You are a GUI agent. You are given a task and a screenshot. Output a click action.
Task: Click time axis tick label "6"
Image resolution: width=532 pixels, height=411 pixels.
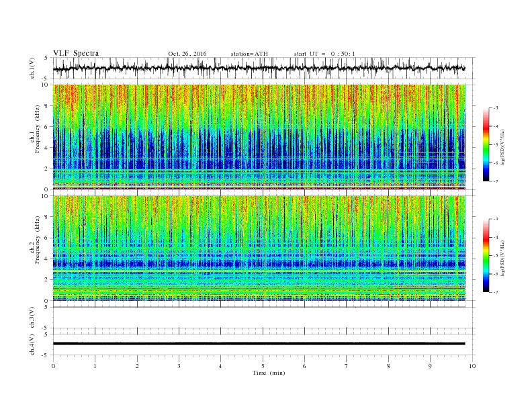point(304,366)
